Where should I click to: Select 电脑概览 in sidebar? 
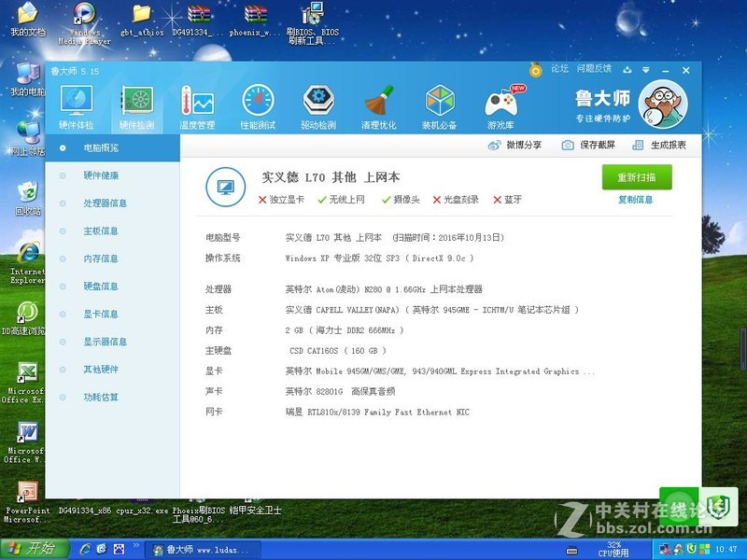pyautogui.click(x=101, y=147)
